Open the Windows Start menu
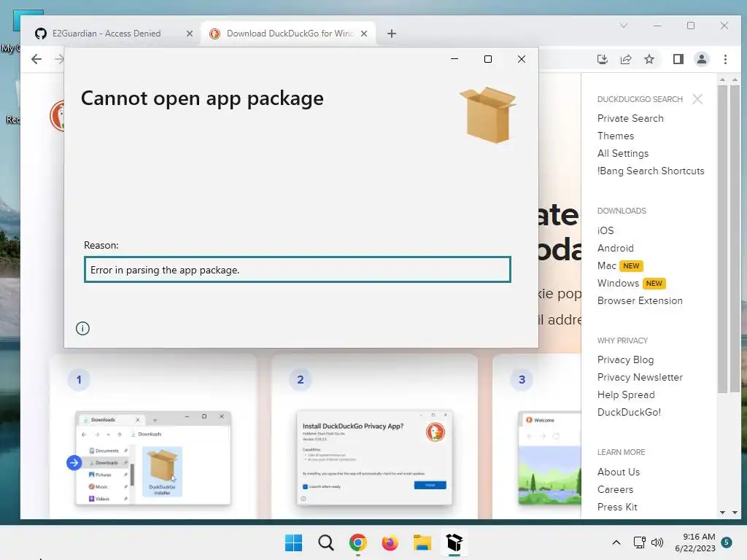747x560 pixels. click(x=293, y=542)
